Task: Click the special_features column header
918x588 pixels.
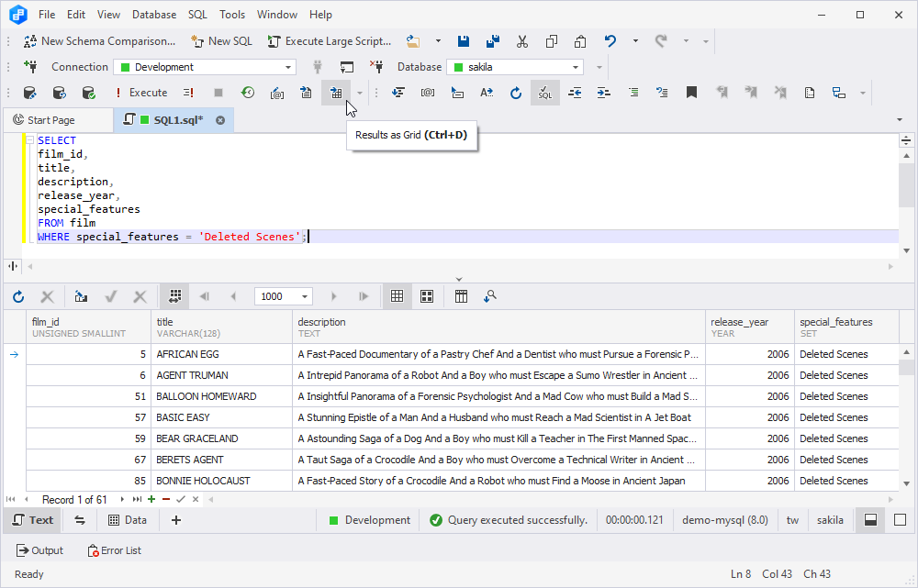Action: tap(846, 327)
